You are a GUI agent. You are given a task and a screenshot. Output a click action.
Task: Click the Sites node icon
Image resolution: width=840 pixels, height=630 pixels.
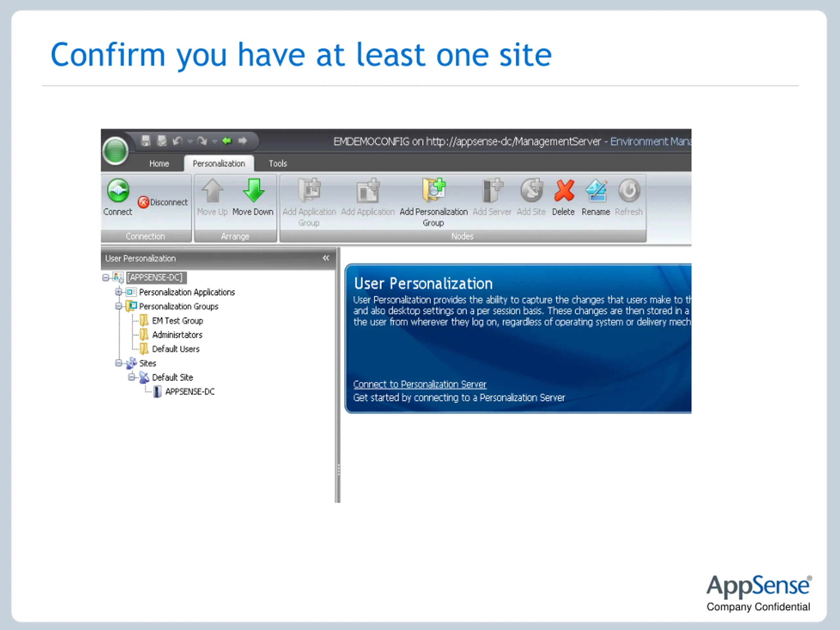(131, 363)
